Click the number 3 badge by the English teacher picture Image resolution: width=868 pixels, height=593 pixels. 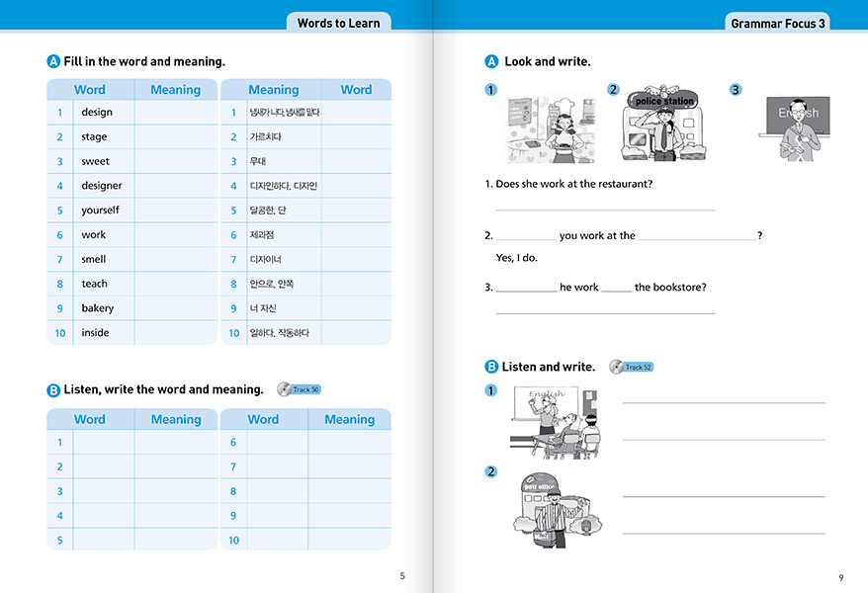pyautogui.click(x=735, y=90)
